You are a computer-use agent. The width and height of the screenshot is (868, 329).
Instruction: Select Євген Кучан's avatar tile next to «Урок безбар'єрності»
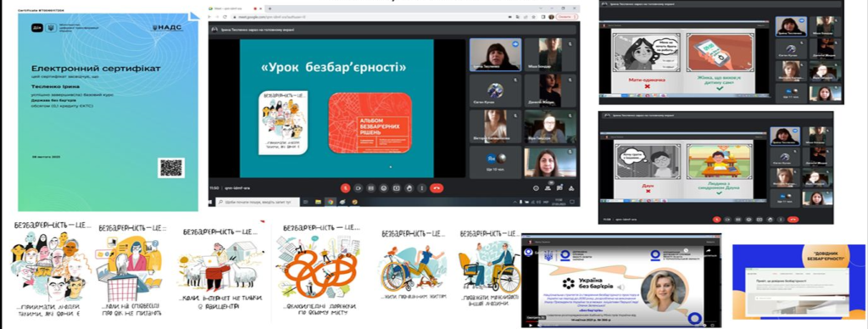tap(495, 90)
